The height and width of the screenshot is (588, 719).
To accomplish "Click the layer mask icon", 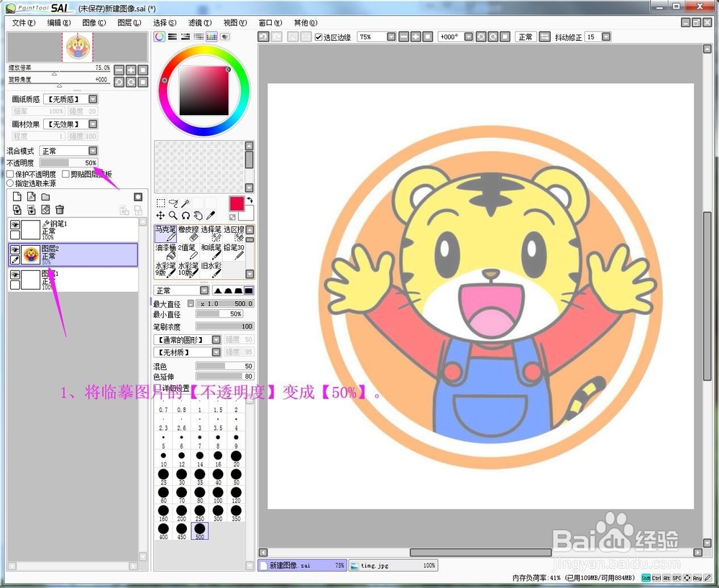I will [138, 197].
